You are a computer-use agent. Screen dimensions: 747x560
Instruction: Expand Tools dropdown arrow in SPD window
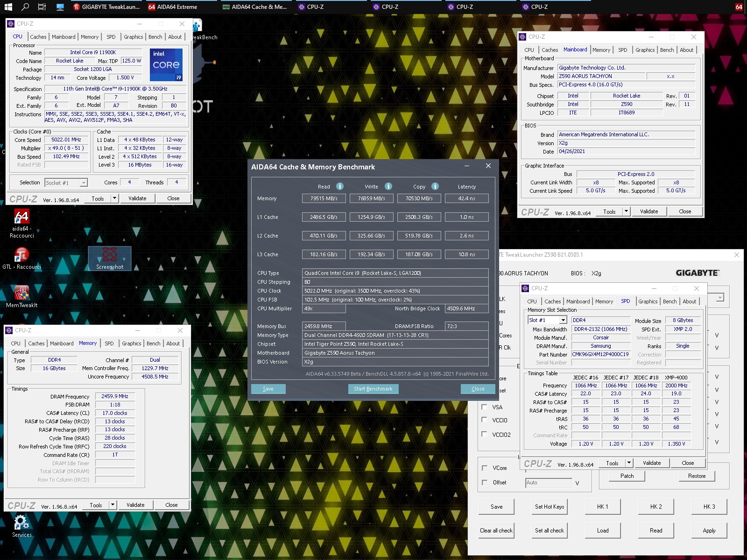[x=629, y=463]
